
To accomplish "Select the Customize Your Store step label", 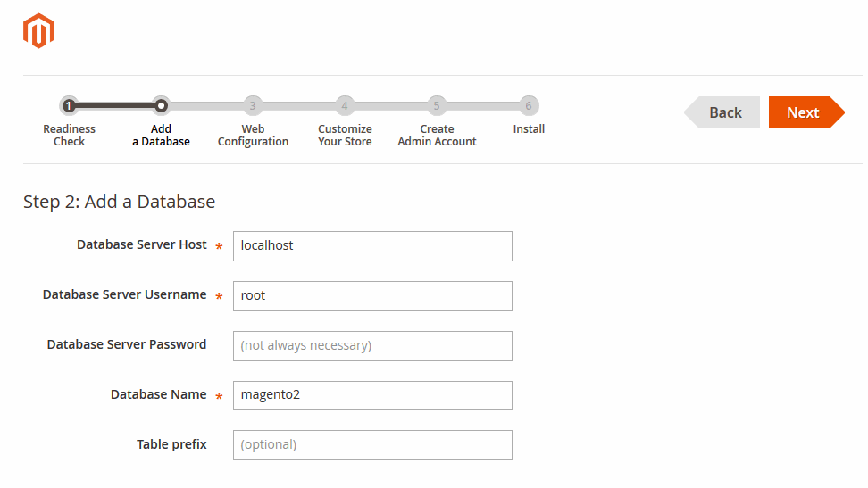I will (345, 136).
